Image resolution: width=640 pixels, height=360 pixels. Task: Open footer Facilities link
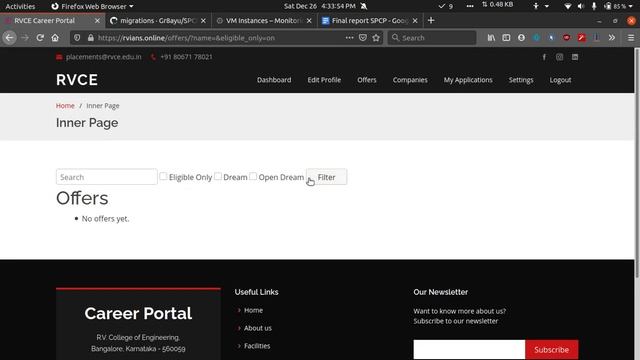pos(257,346)
